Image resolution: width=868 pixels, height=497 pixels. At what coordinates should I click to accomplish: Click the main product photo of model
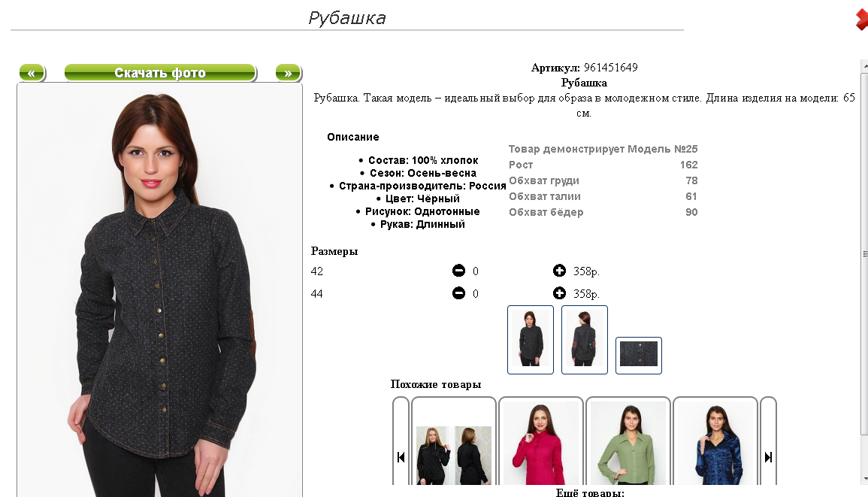coord(160,289)
